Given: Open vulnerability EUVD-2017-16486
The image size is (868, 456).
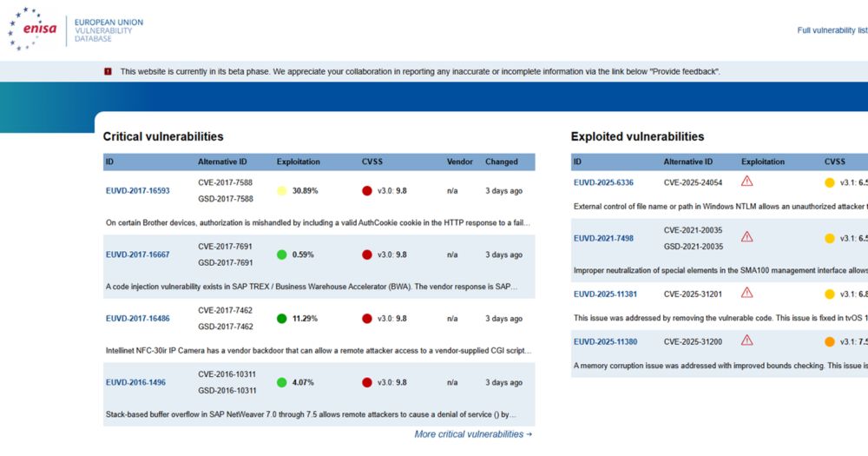Looking at the screenshot, I should pos(137,319).
